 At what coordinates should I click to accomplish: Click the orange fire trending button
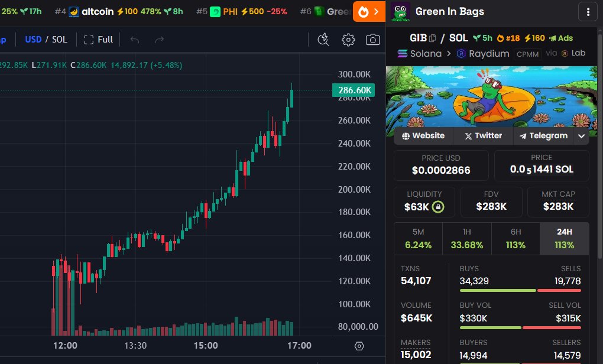369,12
